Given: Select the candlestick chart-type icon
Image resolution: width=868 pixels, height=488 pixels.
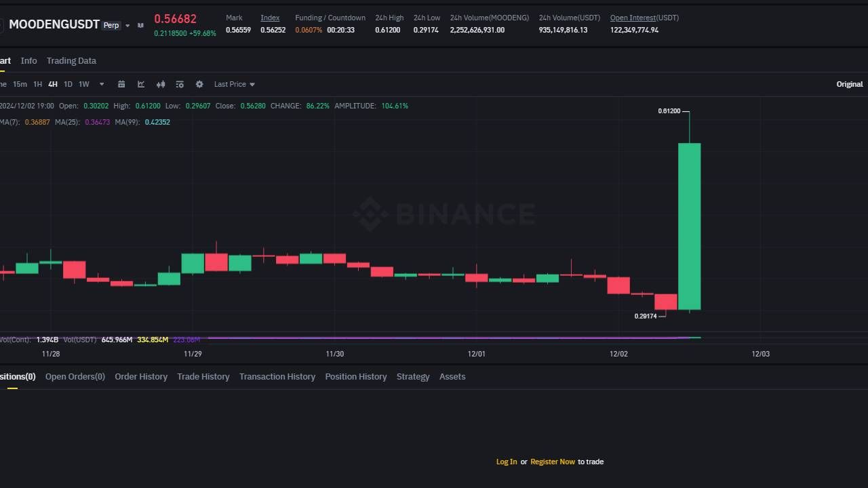Looking at the screenshot, I should coord(161,84).
